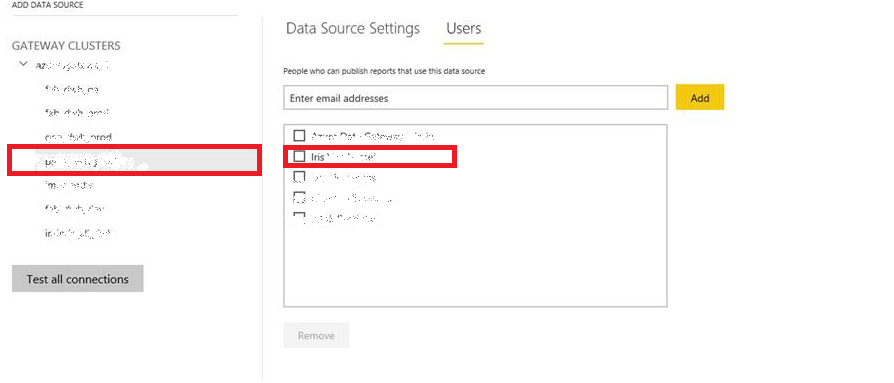Click the GATEWAY CLUSTERS heading

pos(66,46)
